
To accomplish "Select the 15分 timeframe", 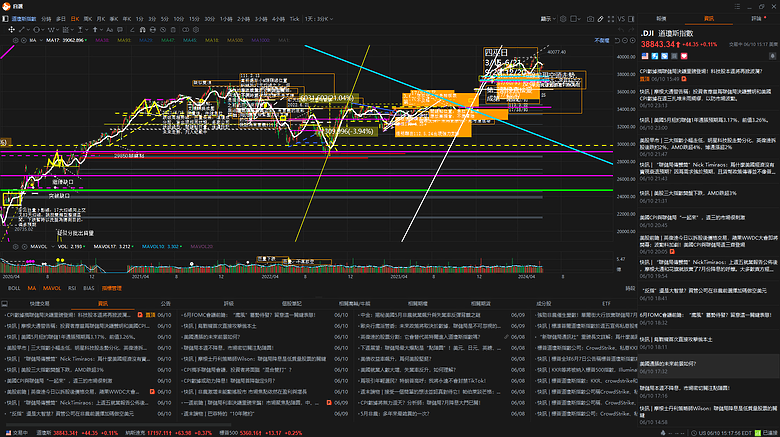I will point(194,19).
